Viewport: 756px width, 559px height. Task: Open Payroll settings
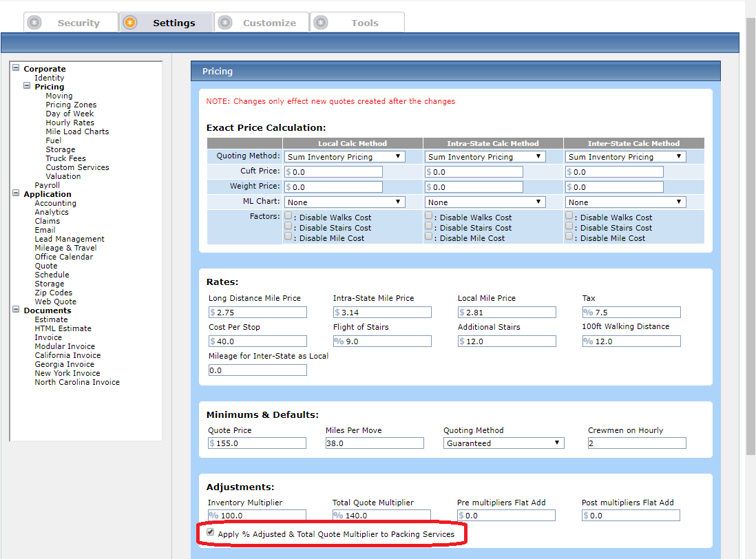pos(48,185)
